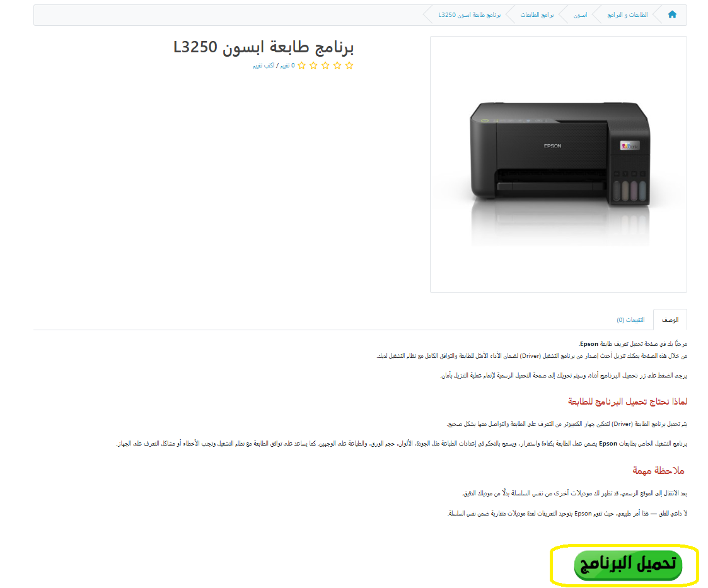Click the page title برنامج طابعة ابسون L3250
This screenshot has height=588, width=708.
coord(264,47)
